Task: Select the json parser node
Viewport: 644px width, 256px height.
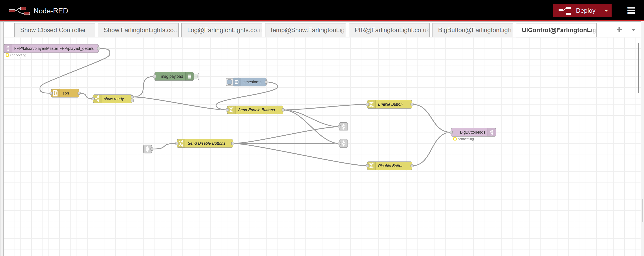Action: pyautogui.click(x=65, y=93)
